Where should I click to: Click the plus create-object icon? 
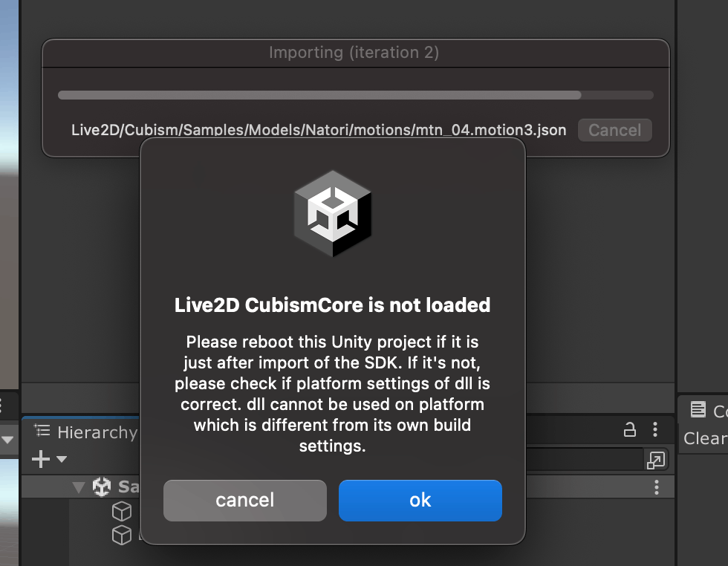click(x=41, y=459)
